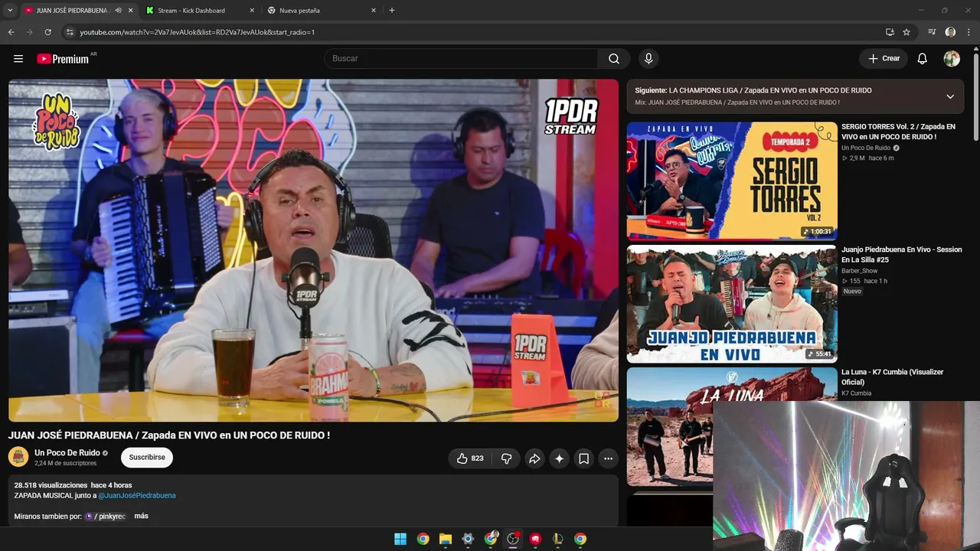This screenshot has height=551, width=980.
Task: Click the '2,24 M de suscriptores' text
Action: [x=66, y=464]
